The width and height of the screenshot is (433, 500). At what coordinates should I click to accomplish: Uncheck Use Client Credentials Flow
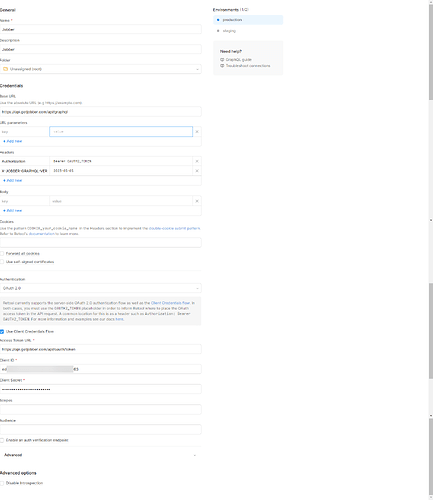point(2,332)
